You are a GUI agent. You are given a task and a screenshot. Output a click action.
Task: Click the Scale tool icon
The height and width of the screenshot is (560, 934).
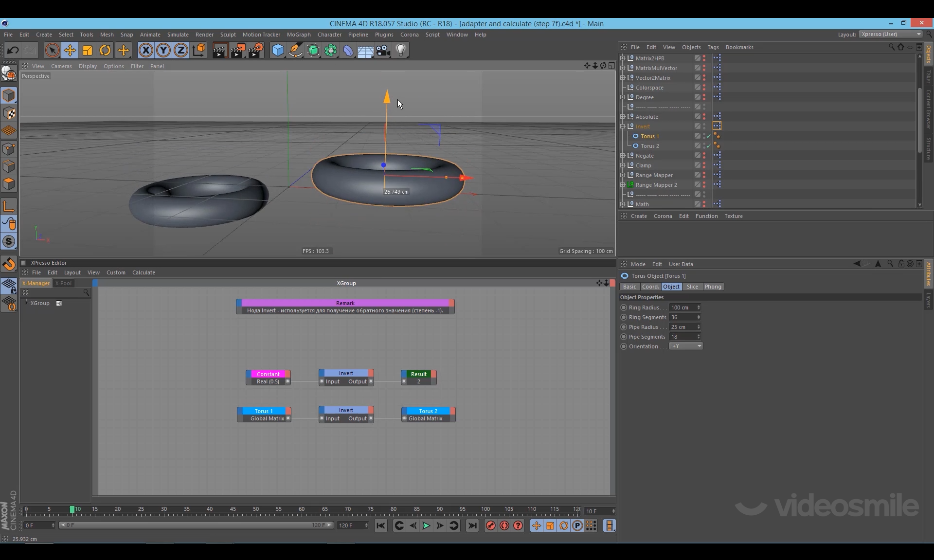point(88,50)
